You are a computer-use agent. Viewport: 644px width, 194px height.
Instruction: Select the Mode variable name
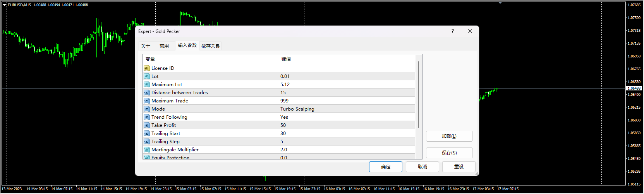[x=158, y=109]
